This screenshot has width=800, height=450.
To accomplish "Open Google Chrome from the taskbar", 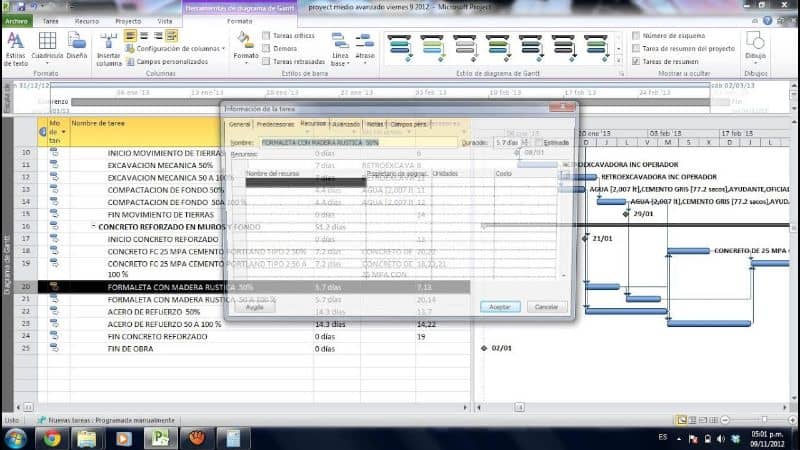I will point(52,438).
